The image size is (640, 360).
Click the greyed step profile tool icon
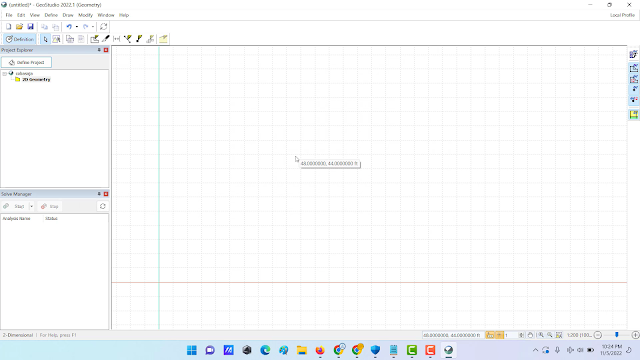coord(150,39)
